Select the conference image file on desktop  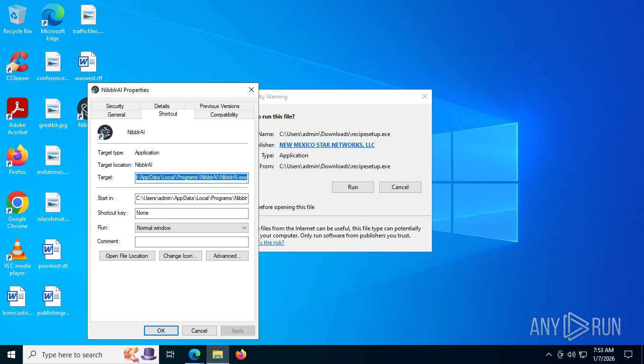coord(53,66)
